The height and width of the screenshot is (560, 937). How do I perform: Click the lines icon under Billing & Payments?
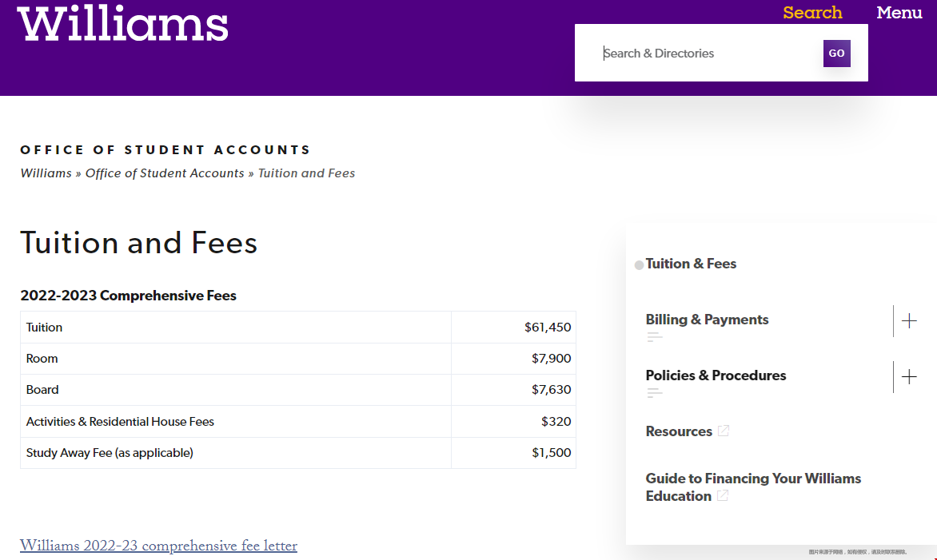655,336
